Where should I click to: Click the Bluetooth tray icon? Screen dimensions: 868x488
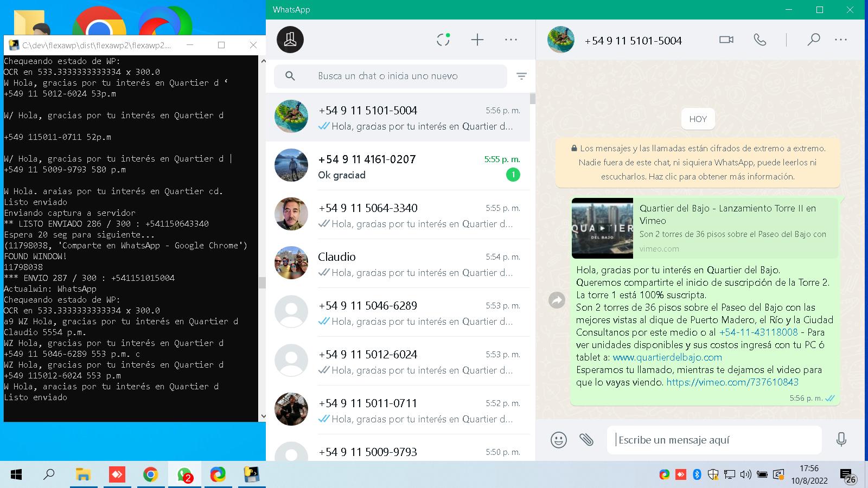click(x=697, y=475)
